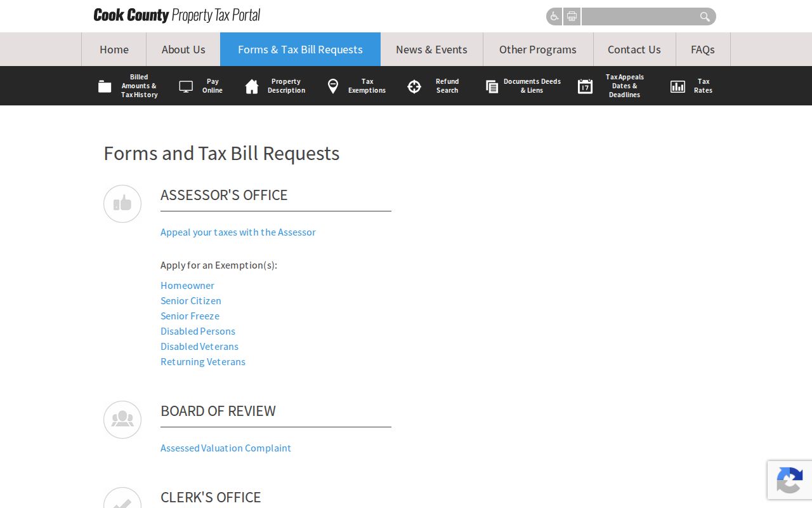Click the printer icon in the header
812x508 pixels.
[572, 17]
